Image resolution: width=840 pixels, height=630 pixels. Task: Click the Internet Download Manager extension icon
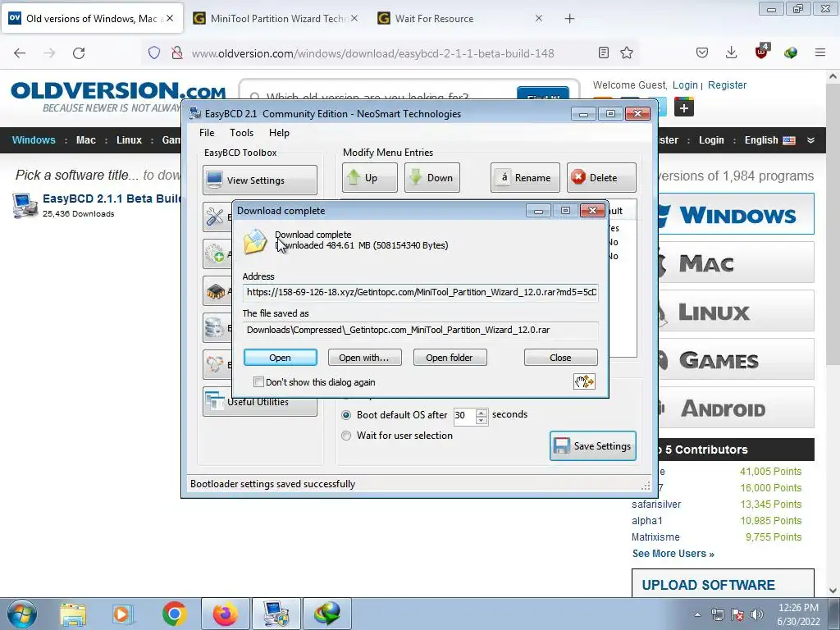pyautogui.click(x=791, y=53)
